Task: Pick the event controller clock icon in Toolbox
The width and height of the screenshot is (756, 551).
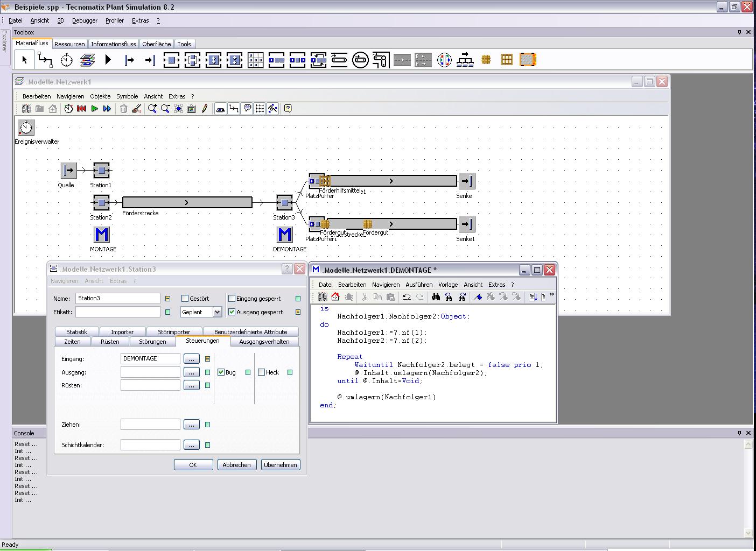Action: pyautogui.click(x=66, y=60)
